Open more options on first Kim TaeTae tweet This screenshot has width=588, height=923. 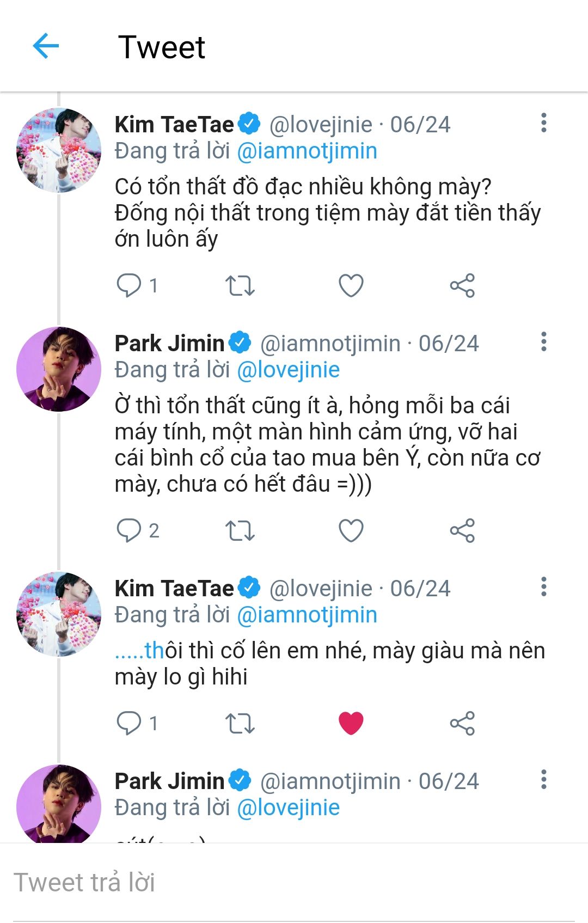tap(543, 123)
